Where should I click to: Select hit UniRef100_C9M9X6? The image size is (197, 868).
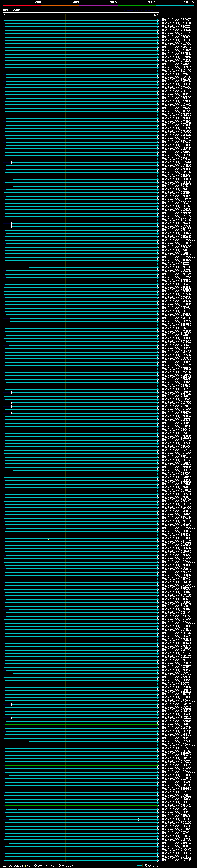pyautogui.click(x=176, y=806)
